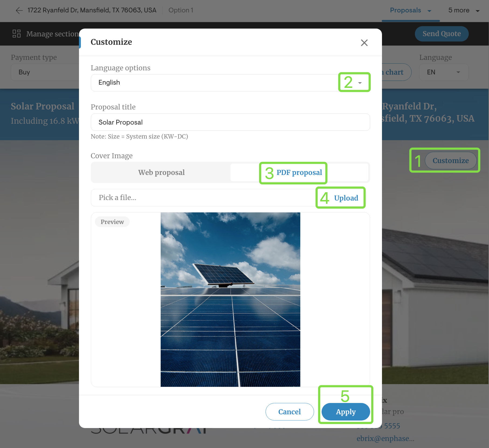Click the back arrow next to the address
The height and width of the screenshot is (448, 489).
click(x=19, y=10)
